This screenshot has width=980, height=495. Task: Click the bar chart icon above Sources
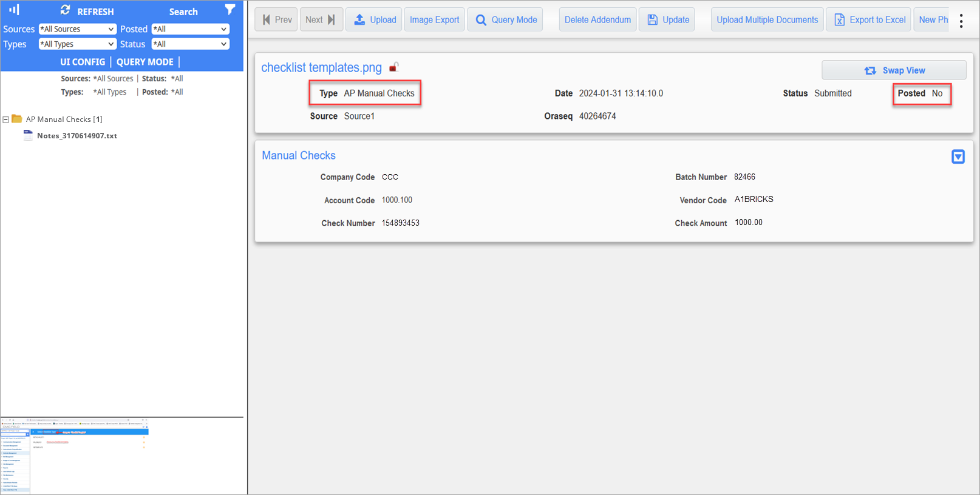tap(14, 10)
